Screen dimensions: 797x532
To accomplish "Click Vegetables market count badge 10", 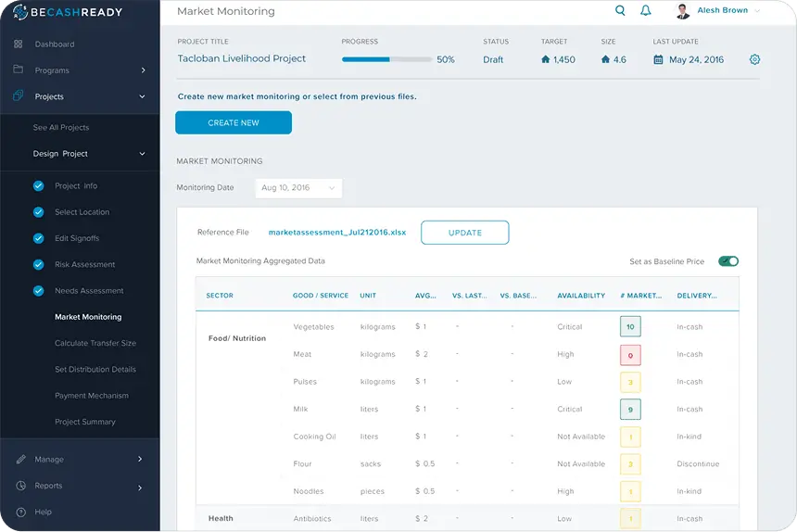I will (x=630, y=327).
